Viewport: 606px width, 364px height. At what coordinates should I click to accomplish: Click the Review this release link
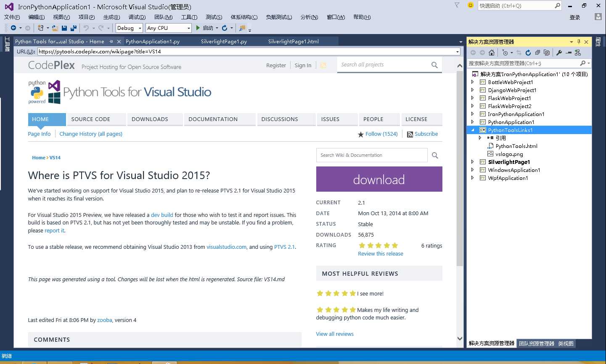coord(381,254)
